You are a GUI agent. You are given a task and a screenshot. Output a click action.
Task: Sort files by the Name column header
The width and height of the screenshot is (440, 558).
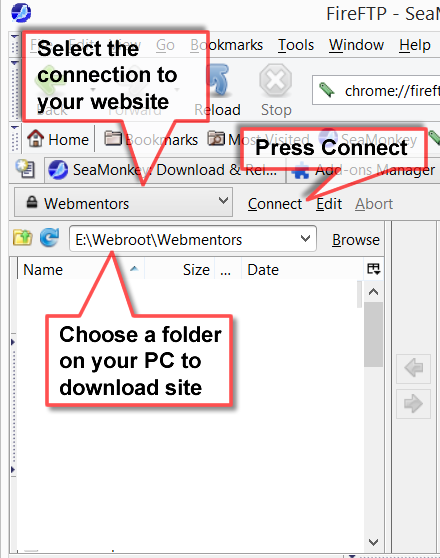[x=81, y=269]
